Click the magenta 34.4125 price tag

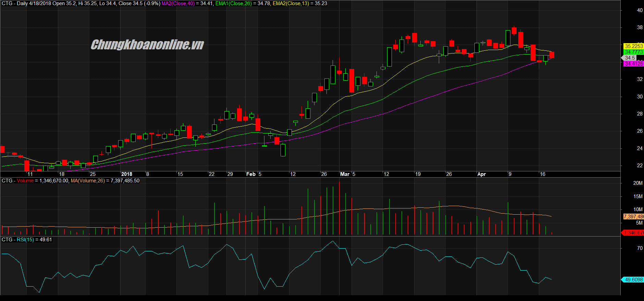(633, 64)
